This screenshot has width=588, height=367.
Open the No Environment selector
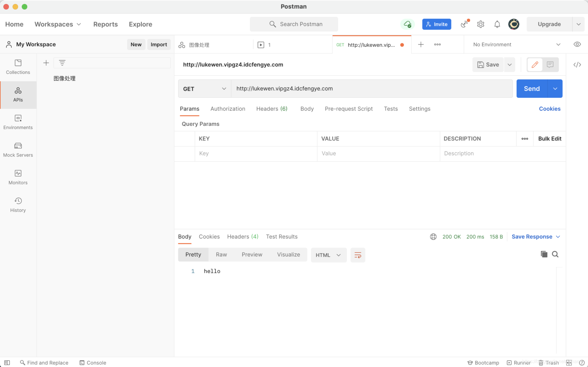tap(516, 44)
